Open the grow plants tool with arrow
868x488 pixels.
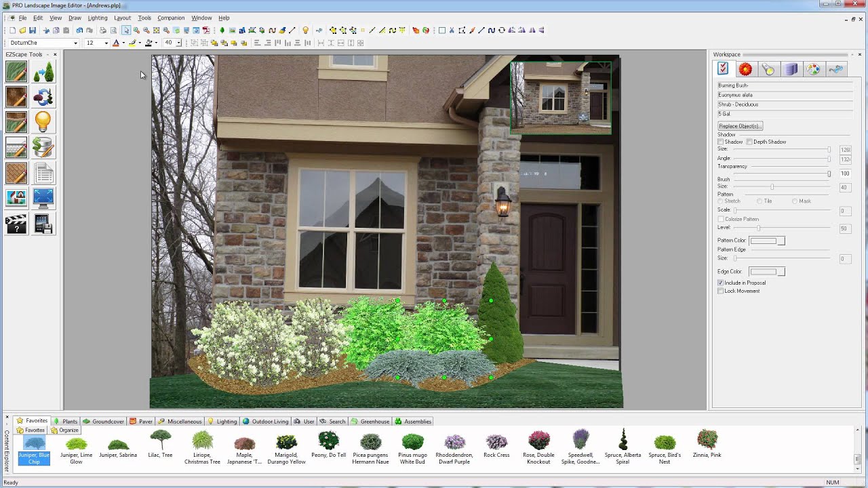43,71
